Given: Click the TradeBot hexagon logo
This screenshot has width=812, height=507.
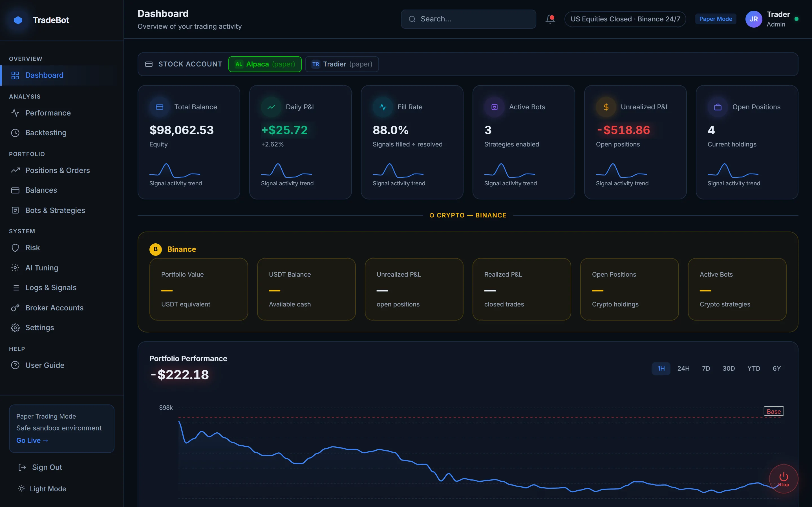Looking at the screenshot, I should pos(18,20).
